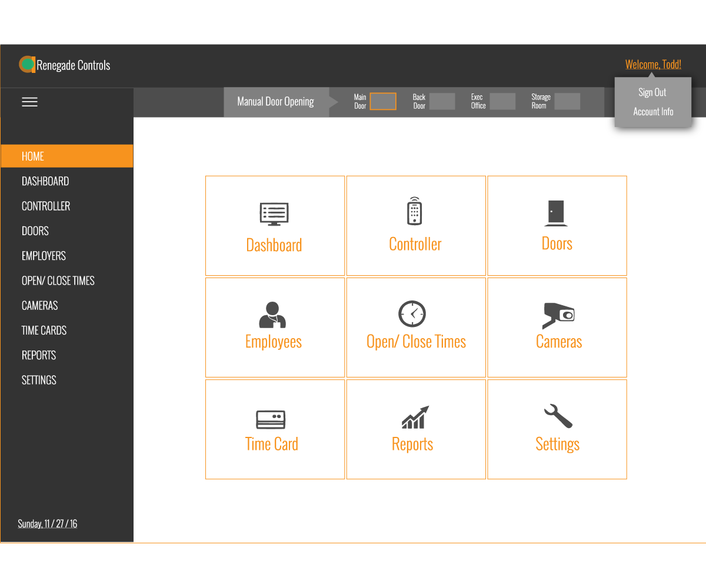The height and width of the screenshot is (588, 706).
Task: Go to CONTROLLER in the sidebar
Action: (46, 206)
